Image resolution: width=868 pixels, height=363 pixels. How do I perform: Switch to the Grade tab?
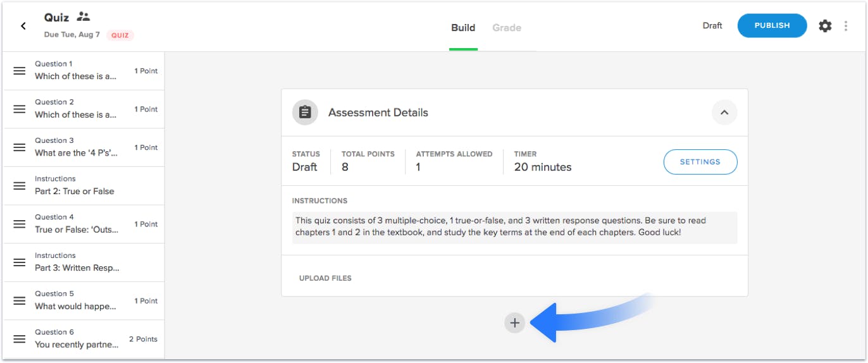point(507,28)
